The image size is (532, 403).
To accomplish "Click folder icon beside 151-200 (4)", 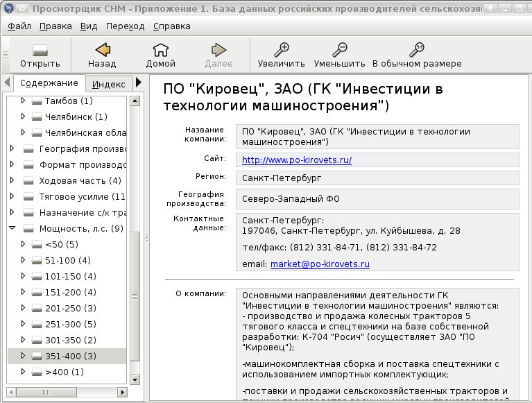I will [x=37, y=293].
